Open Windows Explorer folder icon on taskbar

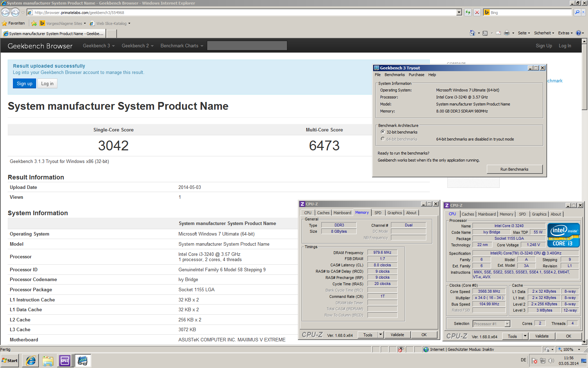pos(48,361)
